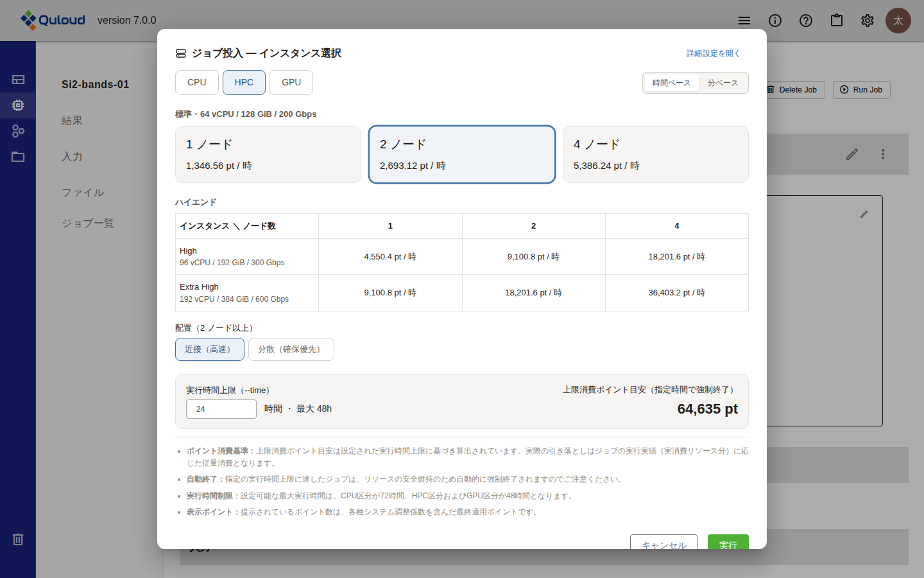Select Extra High 1-node price cell
The width and height of the screenshot is (924, 578).
click(x=390, y=293)
